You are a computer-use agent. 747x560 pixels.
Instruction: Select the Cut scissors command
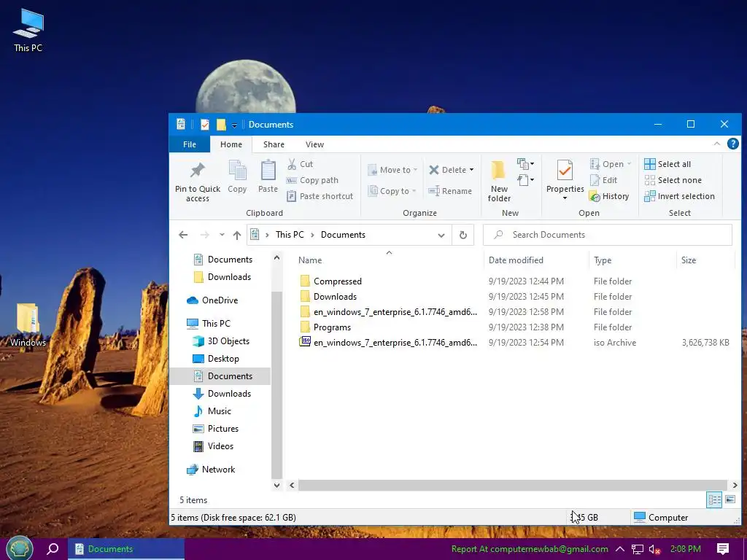click(300, 164)
